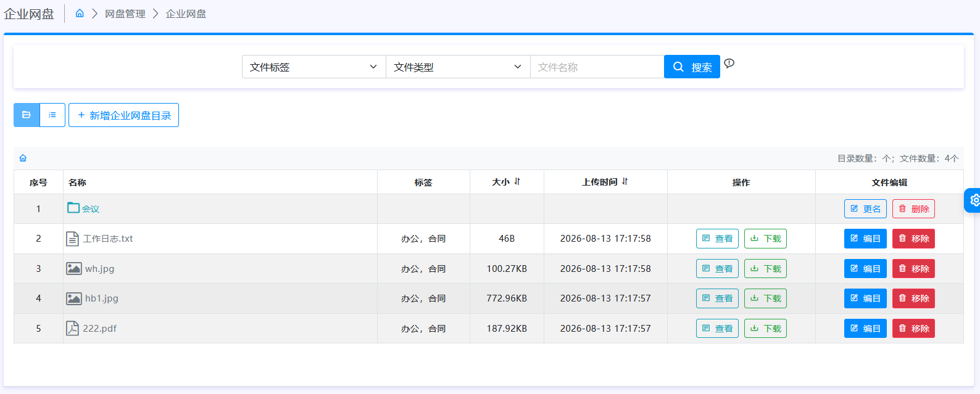Select size value 187.92KB
Viewport: 980px width, 394px height.
[x=507, y=329]
